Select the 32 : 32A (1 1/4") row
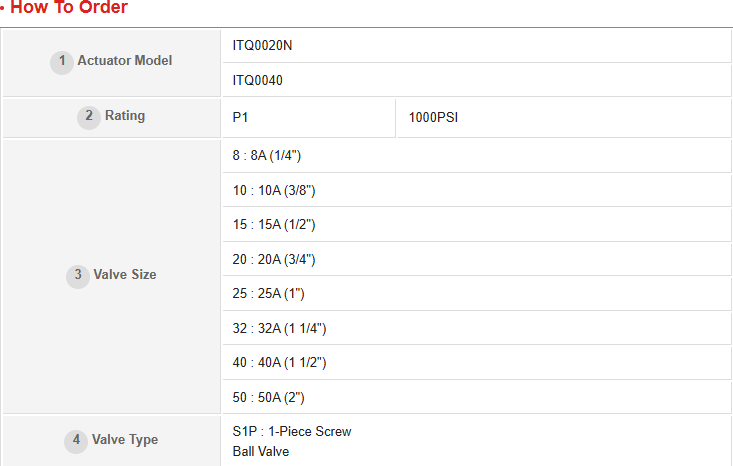Image resolution: width=733 pixels, height=466 pixels. [280, 328]
